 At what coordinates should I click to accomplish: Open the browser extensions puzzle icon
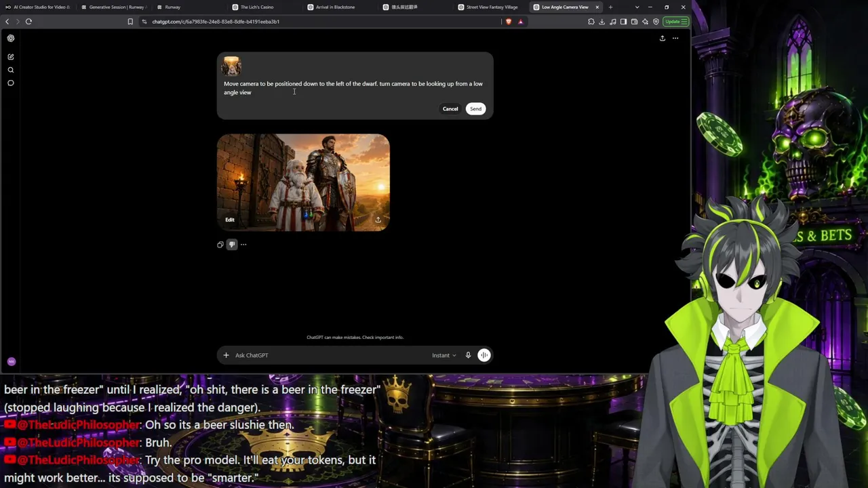click(x=591, y=22)
